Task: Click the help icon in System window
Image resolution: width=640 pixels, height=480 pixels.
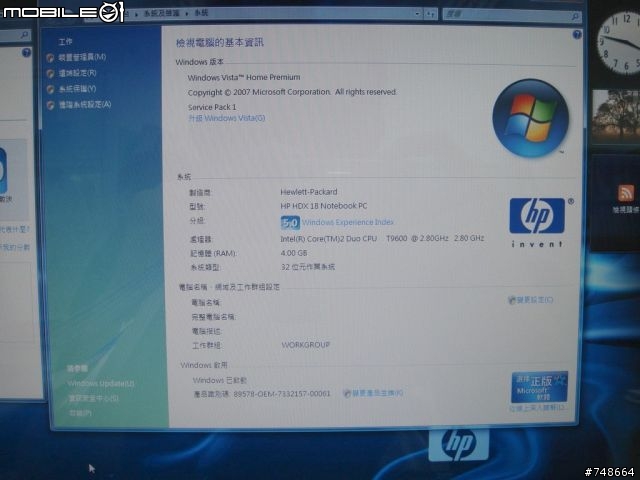Action: [577, 35]
